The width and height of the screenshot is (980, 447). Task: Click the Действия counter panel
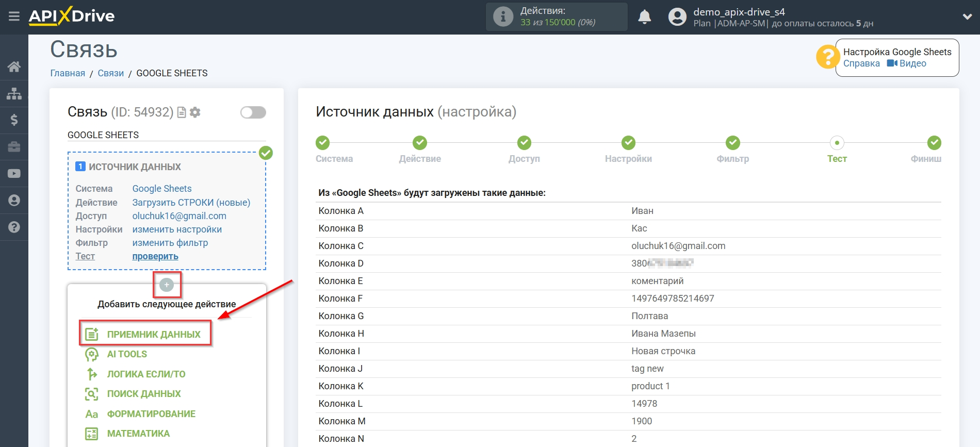click(557, 16)
